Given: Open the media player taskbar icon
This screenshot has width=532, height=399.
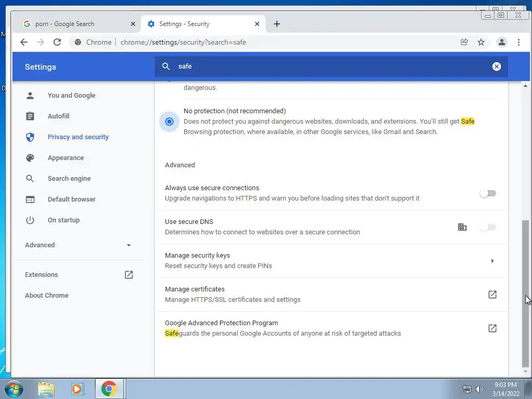Looking at the screenshot, I should click(x=77, y=389).
